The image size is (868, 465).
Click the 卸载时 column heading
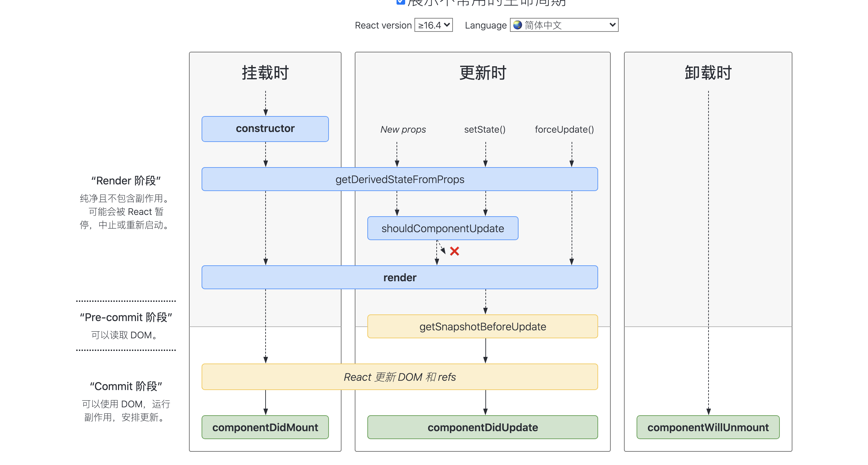708,73
